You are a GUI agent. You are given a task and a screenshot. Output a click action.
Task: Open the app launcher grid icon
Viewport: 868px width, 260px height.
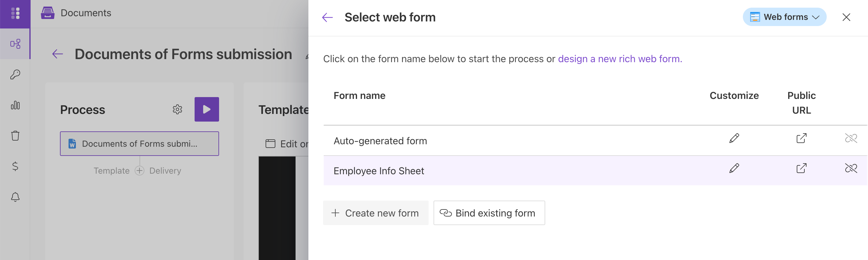tap(15, 13)
